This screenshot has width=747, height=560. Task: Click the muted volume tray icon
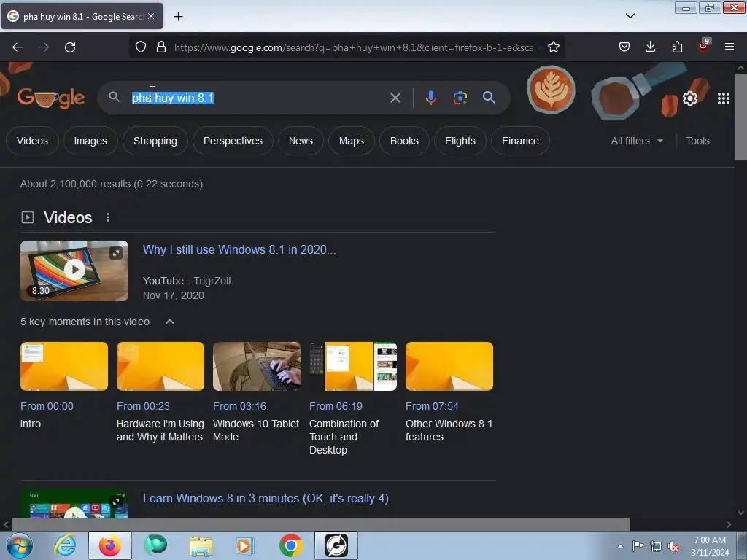click(673, 547)
